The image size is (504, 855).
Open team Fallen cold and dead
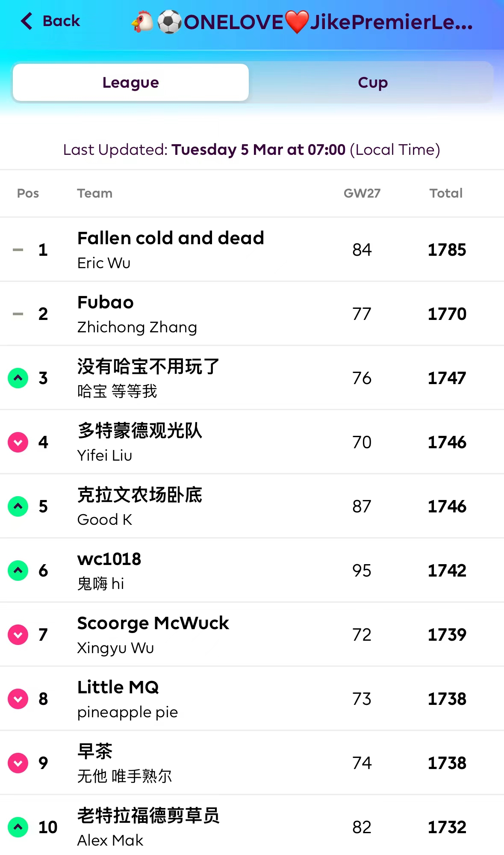(x=171, y=238)
